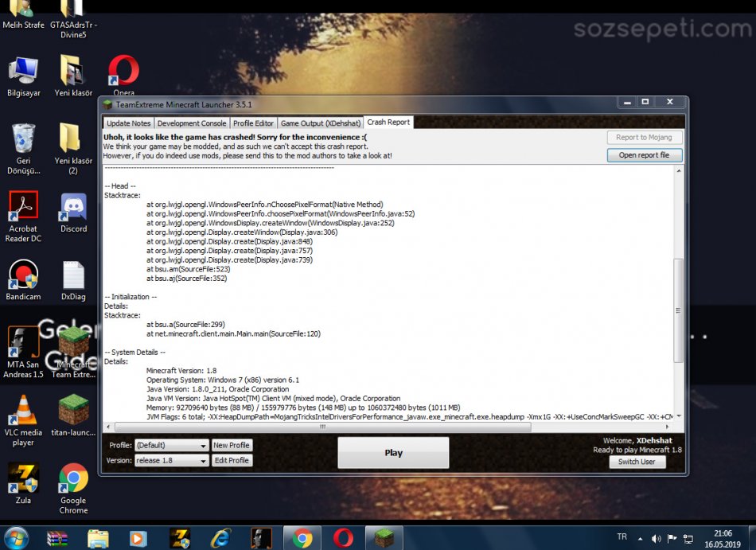Open Internet Explorer from the taskbar
Screen dimensions: 756x550
(x=220, y=538)
